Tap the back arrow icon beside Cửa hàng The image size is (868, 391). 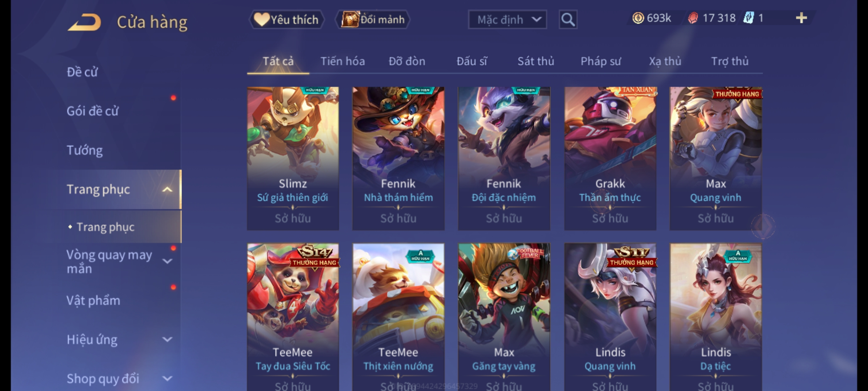click(84, 22)
